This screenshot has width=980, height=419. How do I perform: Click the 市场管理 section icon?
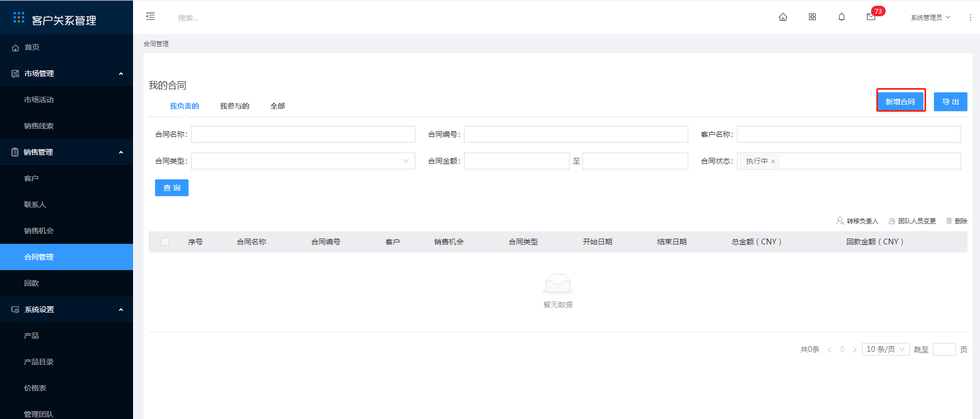pos(16,74)
